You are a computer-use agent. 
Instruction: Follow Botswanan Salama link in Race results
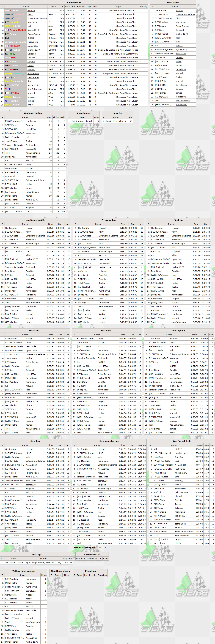tap(37, 18)
